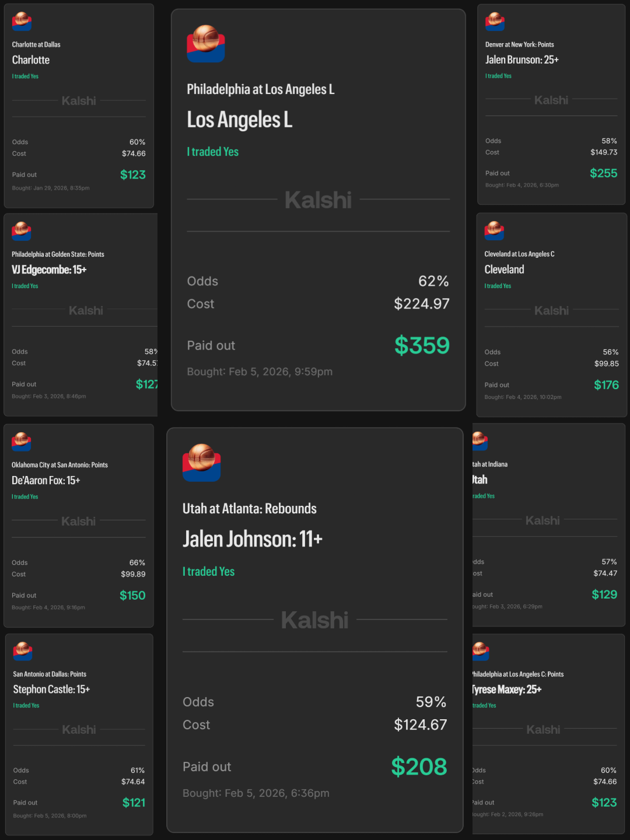Click basketball icon on Los Angeles L card
Viewport: 630px width, 840px height.
coord(205,44)
